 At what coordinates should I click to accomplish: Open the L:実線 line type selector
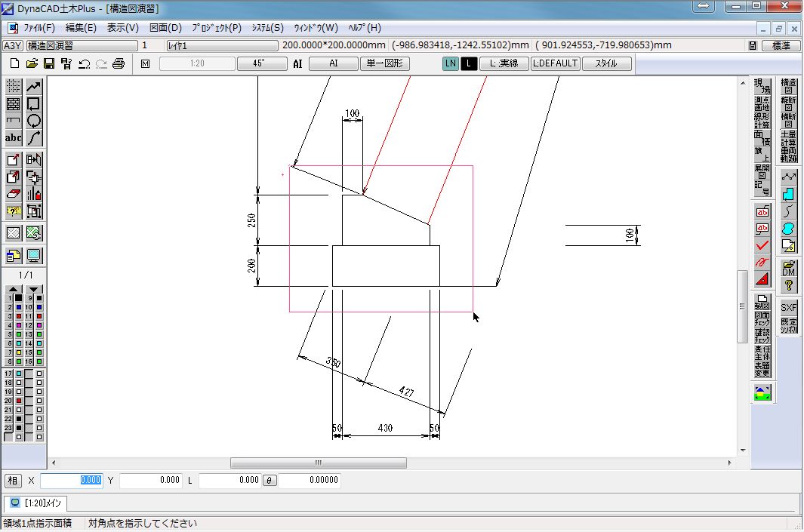pos(504,63)
